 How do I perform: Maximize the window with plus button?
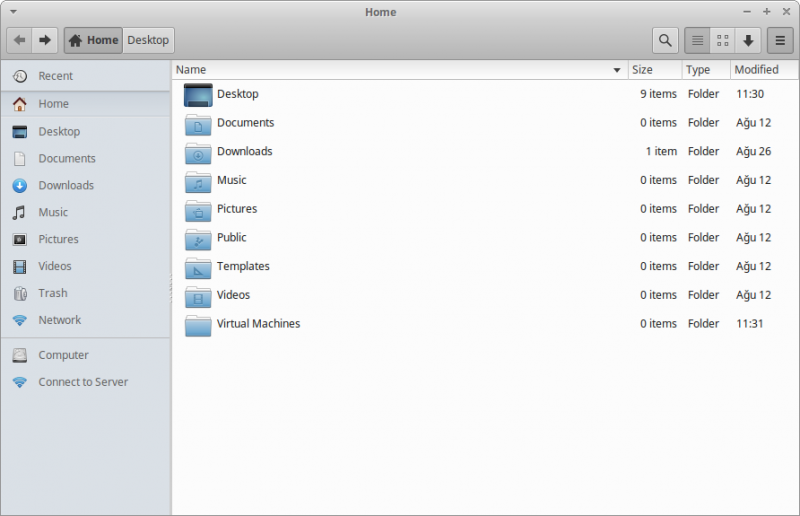coord(766,11)
